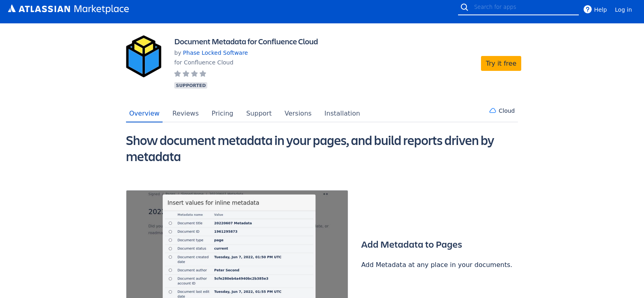
Task: Select the Document created date radio button
Action: click(170, 257)
